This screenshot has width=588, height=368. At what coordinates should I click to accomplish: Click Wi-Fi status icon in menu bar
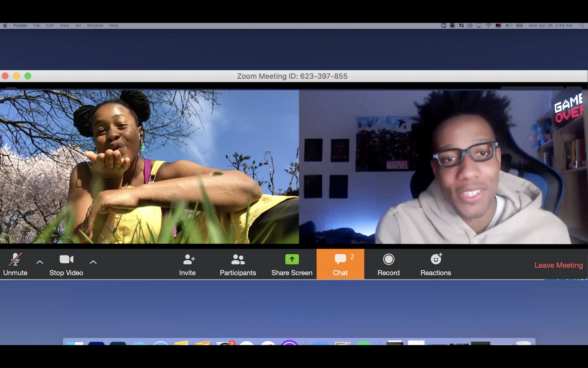[489, 26]
